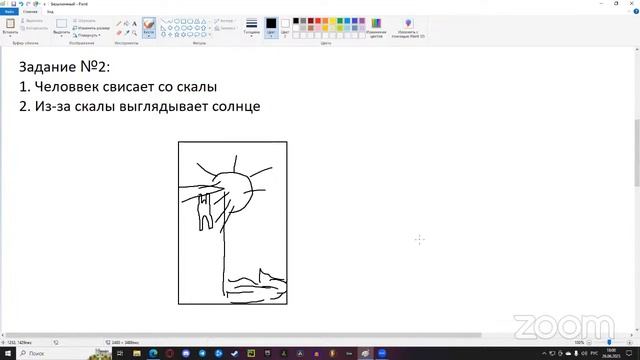This screenshot has height=360, width=640.
Task: Click zoom in plus button in status bar
Action: (x=629, y=342)
